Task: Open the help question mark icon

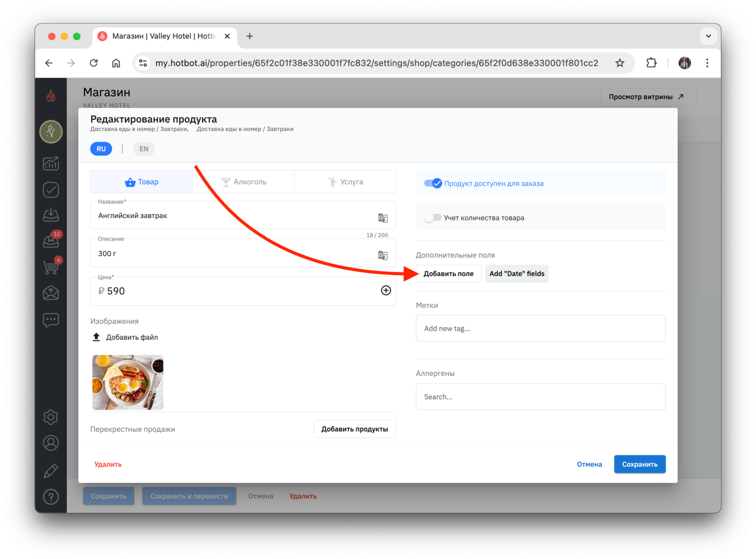Action: [51, 497]
